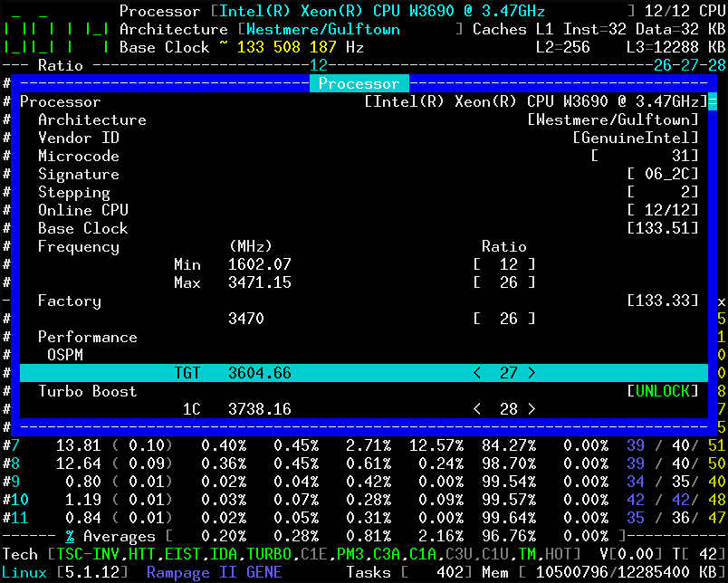Click the greyed C1E tech flag
This screenshot has width=728, height=583.
pos(314,554)
